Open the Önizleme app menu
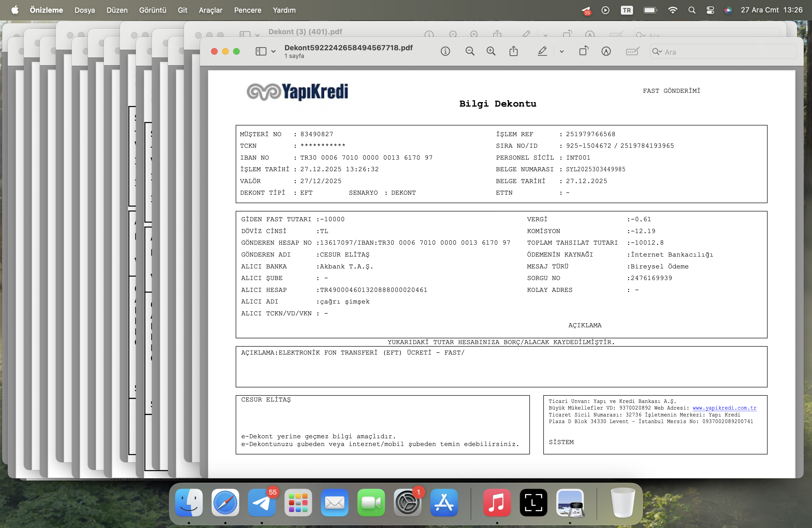The width and height of the screenshot is (812, 528). [46, 10]
